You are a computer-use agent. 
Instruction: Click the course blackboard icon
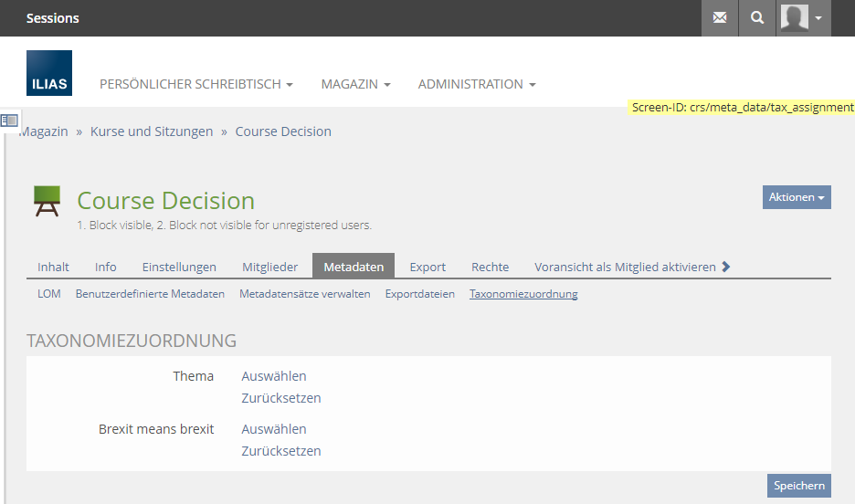pos(47,201)
